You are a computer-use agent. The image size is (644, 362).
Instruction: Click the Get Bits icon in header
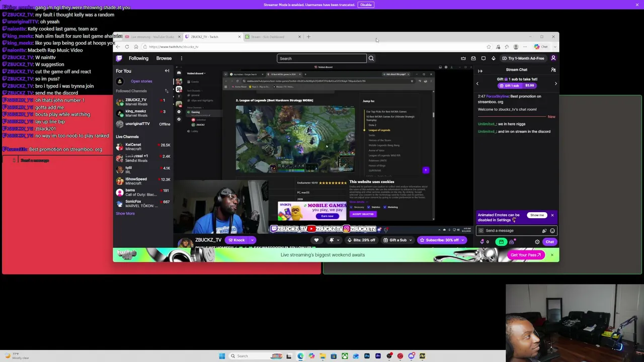494,58
